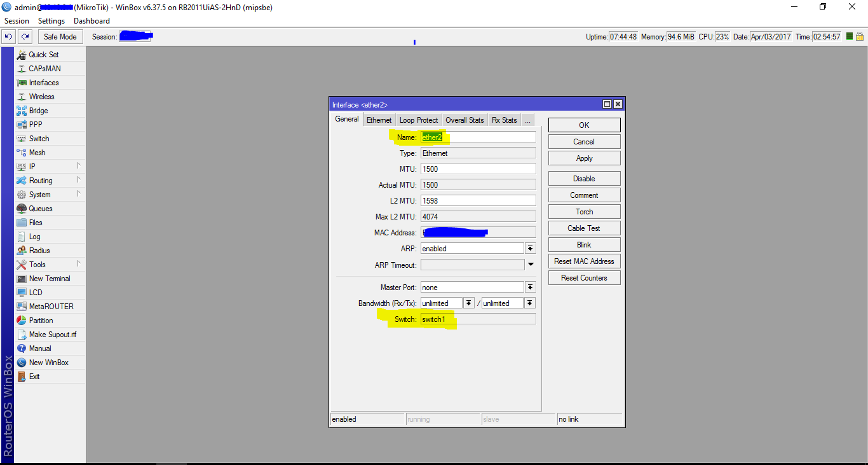The height and width of the screenshot is (465, 868).
Task: Toggle Safe Mode button
Action: coord(60,37)
